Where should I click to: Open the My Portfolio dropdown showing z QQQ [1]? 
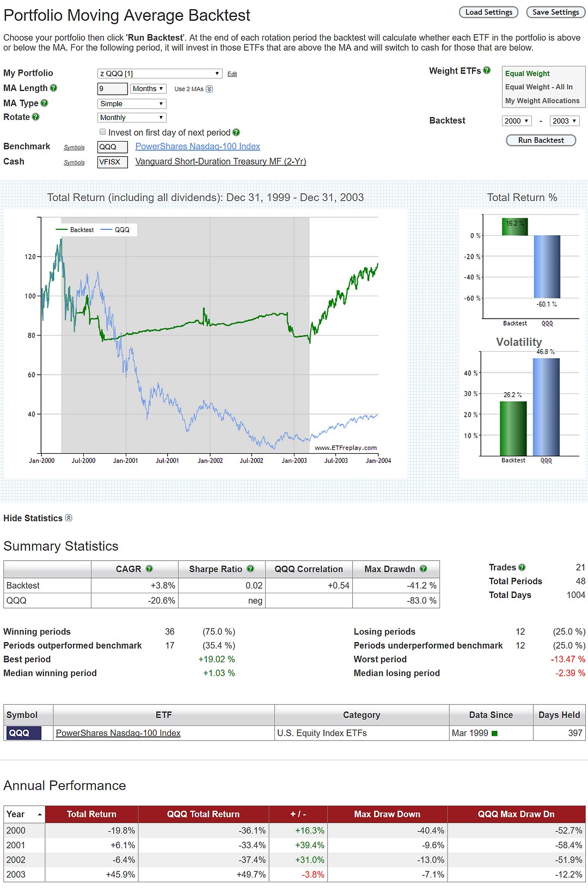tap(160, 74)
